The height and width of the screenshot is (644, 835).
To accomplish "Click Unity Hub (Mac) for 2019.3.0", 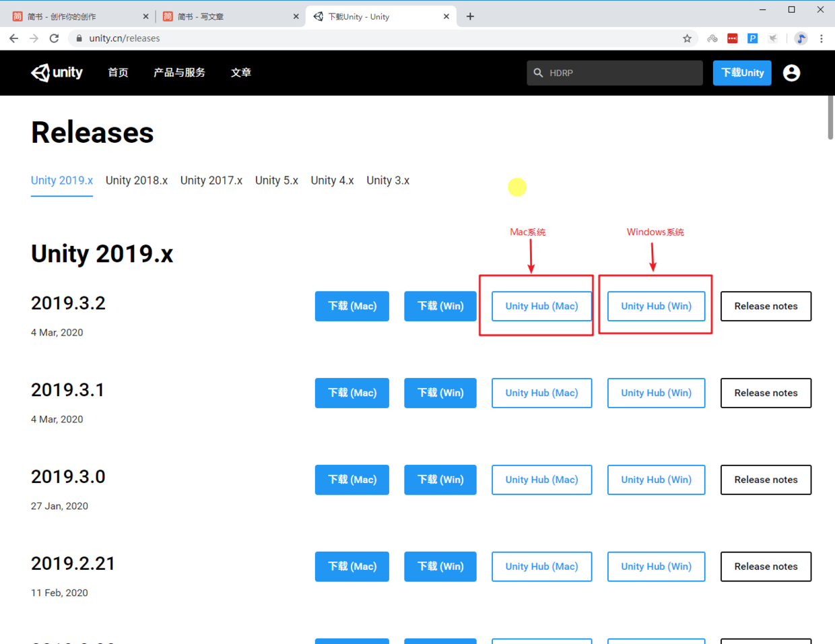I will click(x=542, y=480).
